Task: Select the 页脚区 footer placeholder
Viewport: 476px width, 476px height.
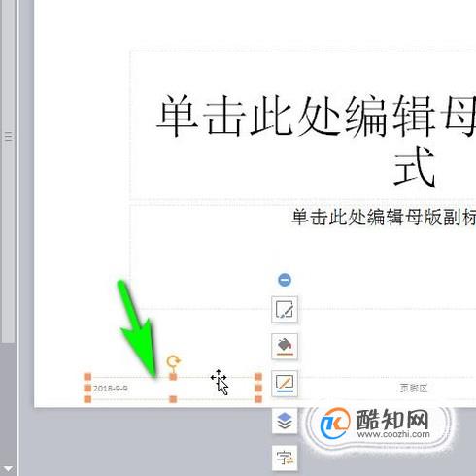Action: [414, 388]
